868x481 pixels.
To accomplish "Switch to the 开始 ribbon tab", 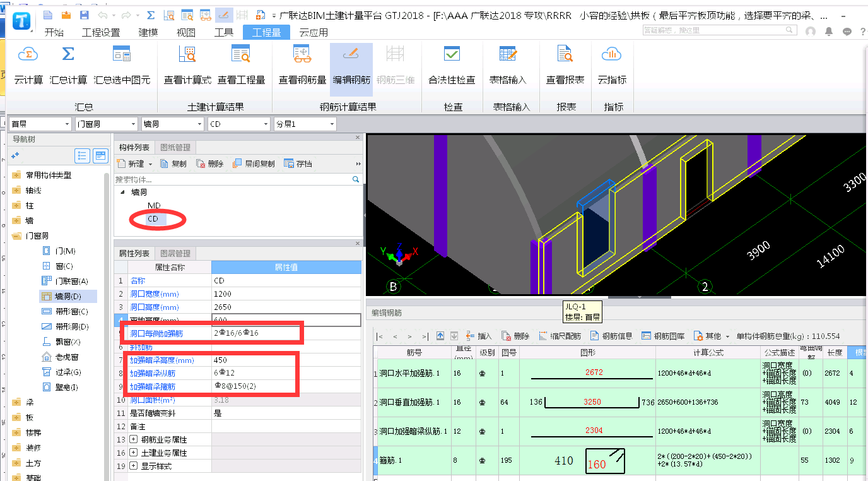I will tap(54, 32).
